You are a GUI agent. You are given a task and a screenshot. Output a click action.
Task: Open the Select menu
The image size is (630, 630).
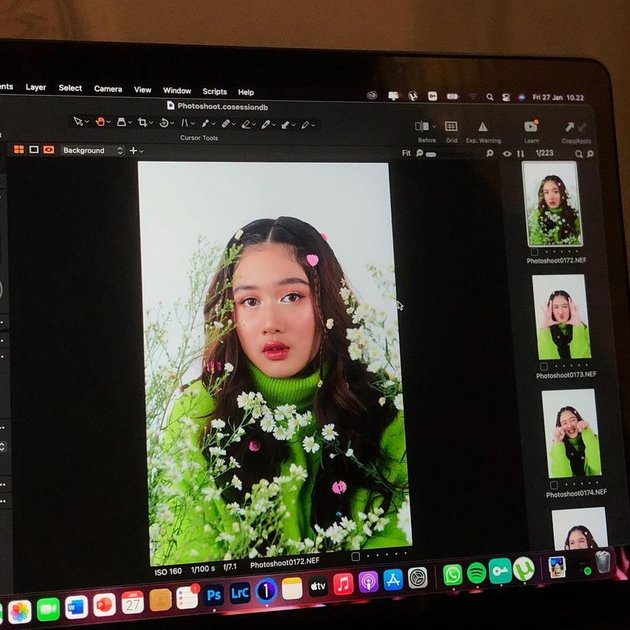point(70,88)
